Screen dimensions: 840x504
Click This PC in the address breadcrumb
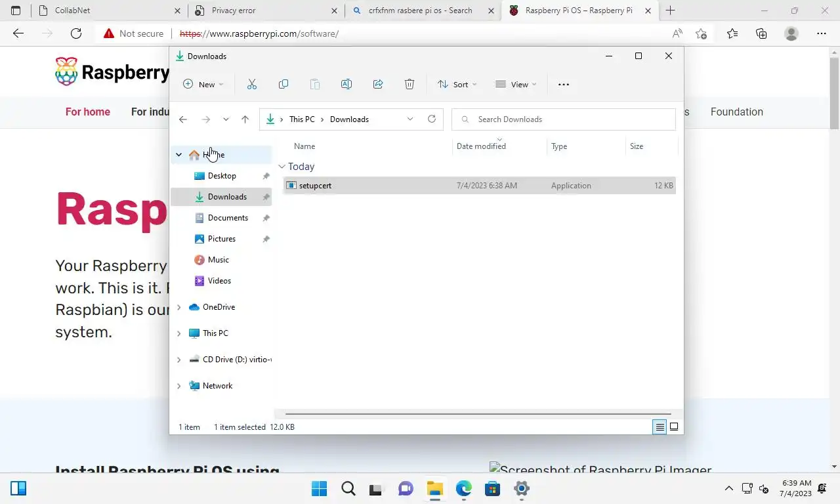(302, 119)
